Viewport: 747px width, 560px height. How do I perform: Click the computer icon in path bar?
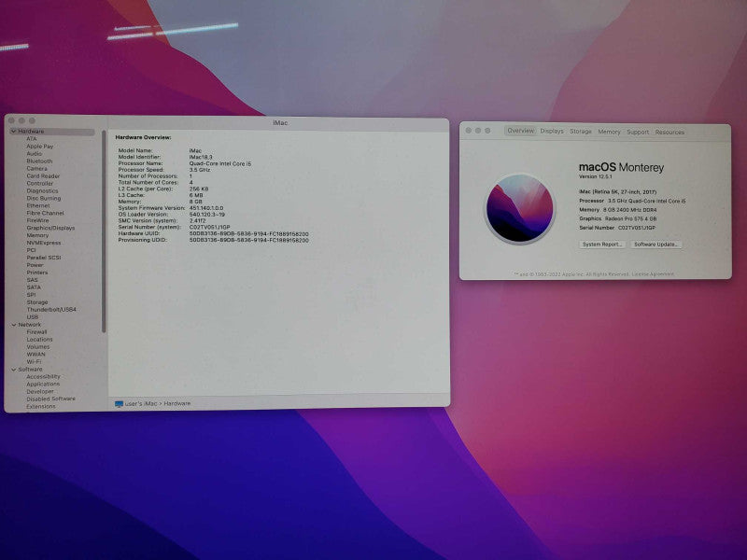120,404
